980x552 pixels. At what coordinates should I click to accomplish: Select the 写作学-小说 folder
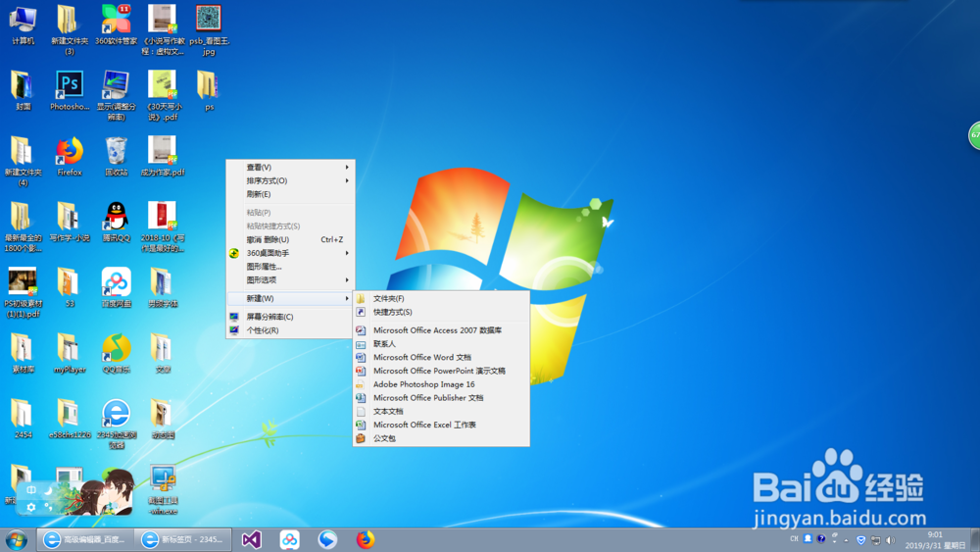(70, 223)
